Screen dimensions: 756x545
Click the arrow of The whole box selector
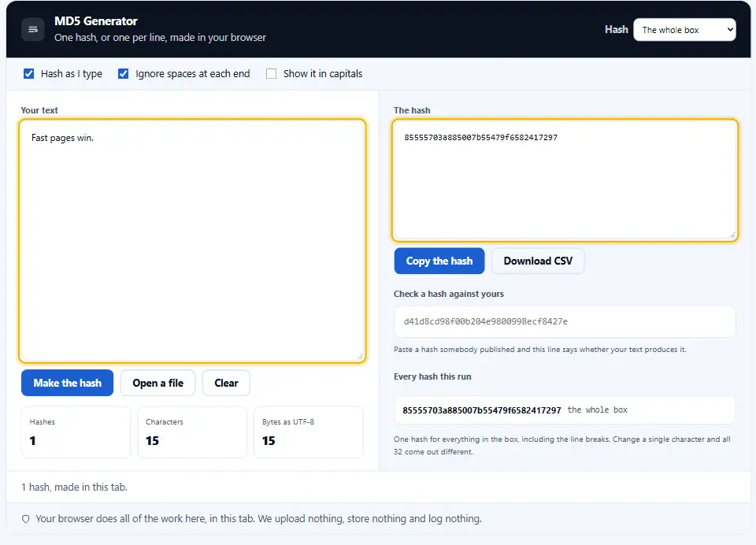tap(729, 30)
